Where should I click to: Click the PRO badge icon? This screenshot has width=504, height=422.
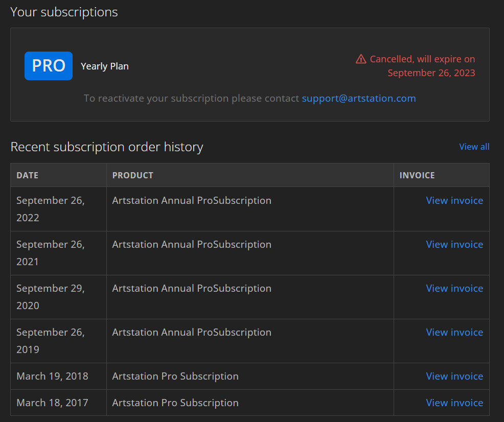click(49, 66)
